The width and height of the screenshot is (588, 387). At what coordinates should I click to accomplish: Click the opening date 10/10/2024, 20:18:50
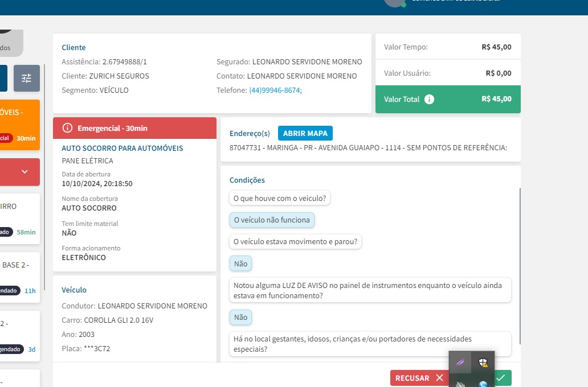tap(97, 184)
